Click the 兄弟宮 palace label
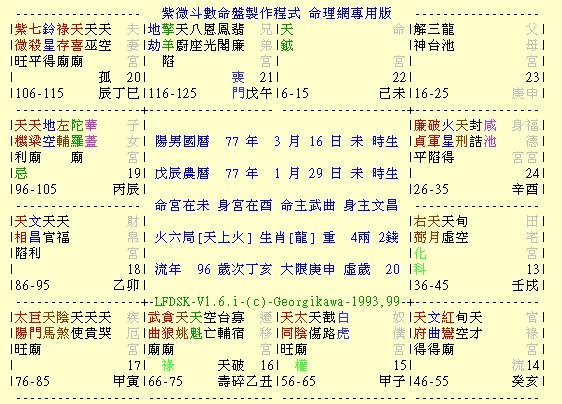The image size is (562, 404). coord(266,46)
